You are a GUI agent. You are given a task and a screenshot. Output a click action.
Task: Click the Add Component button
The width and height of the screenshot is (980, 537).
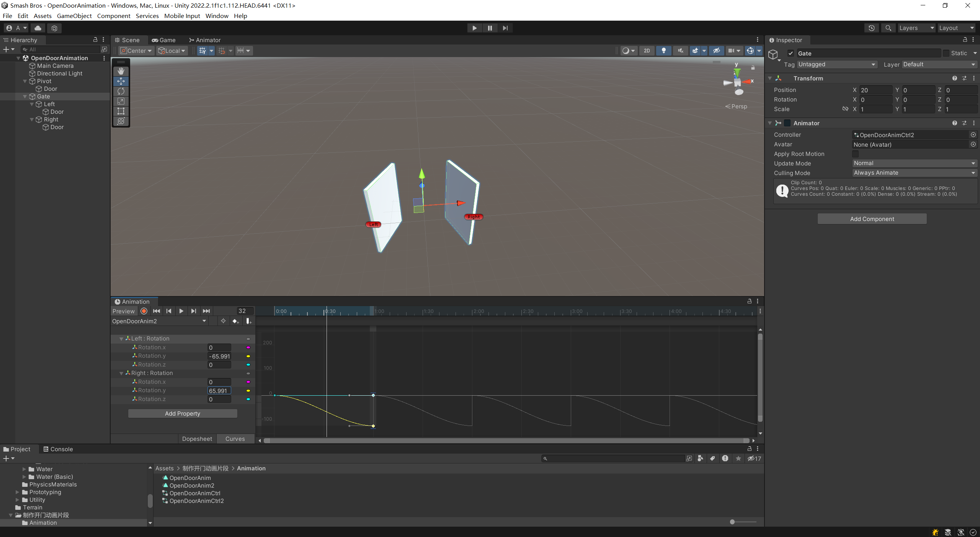[872, 219]
